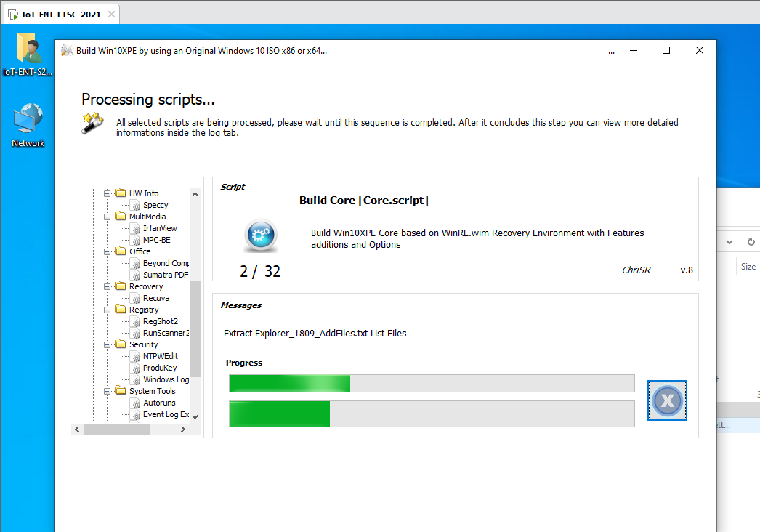Click the upper script progress bar
Image resolution: width=760 pixels, height=532 pixels.
click(432, 383)
